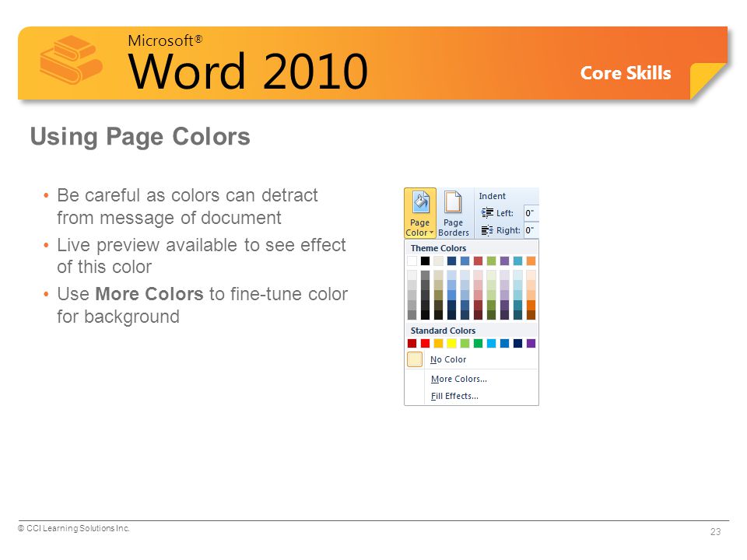Pick red in Theme Colors top row
Viewport: 747px width, 560px height.
click(478, 261)
